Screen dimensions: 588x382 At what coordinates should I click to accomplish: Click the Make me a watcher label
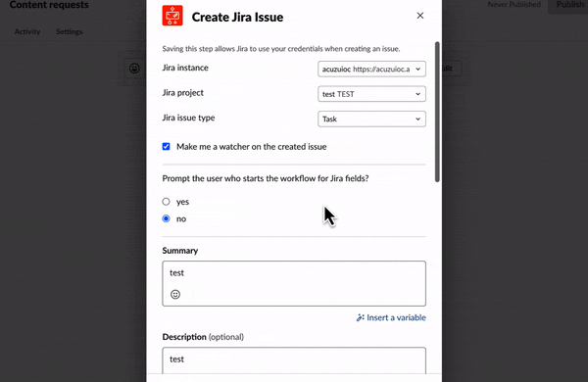pos(251,147)
